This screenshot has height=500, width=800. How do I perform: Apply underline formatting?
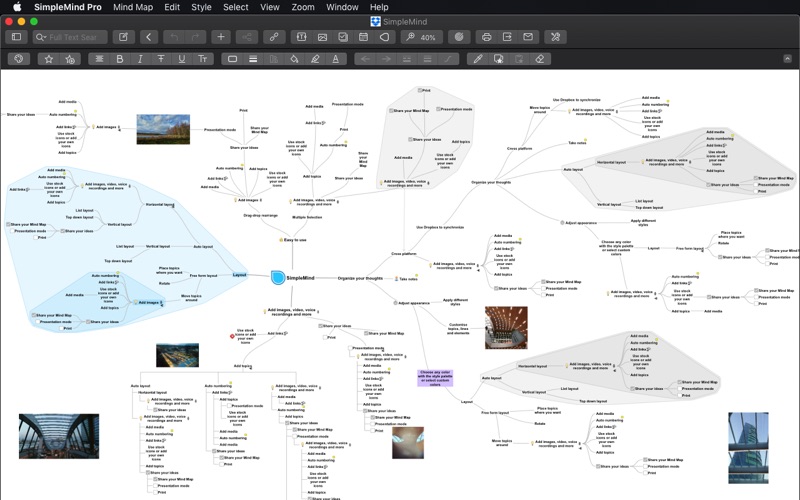click(182, 59)
